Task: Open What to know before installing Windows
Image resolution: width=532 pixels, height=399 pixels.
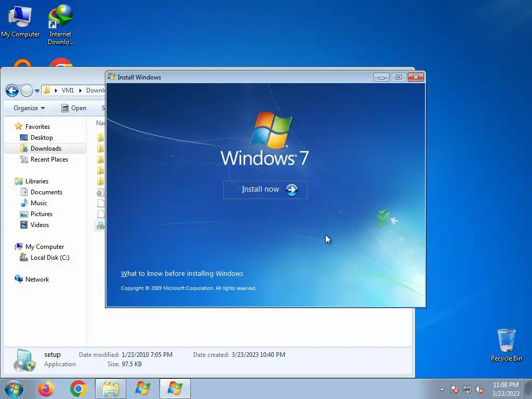Action: click(x=182, y=273)
